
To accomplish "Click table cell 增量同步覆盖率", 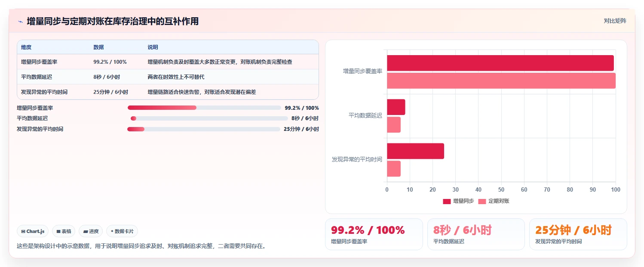I will [x=39, y=62].
